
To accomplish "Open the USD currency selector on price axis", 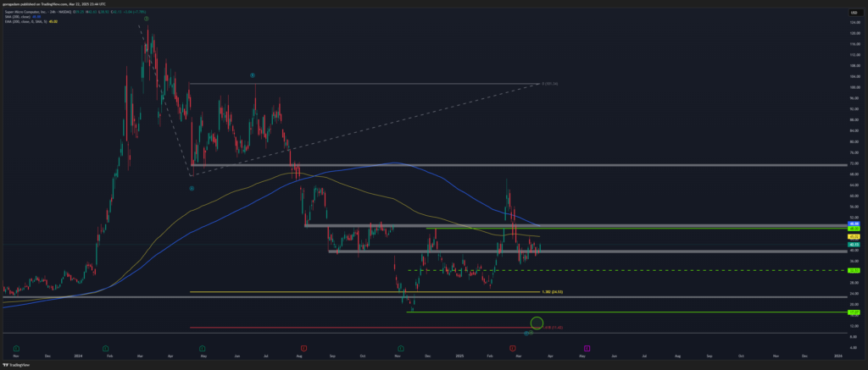I will [x=854, y=10].
